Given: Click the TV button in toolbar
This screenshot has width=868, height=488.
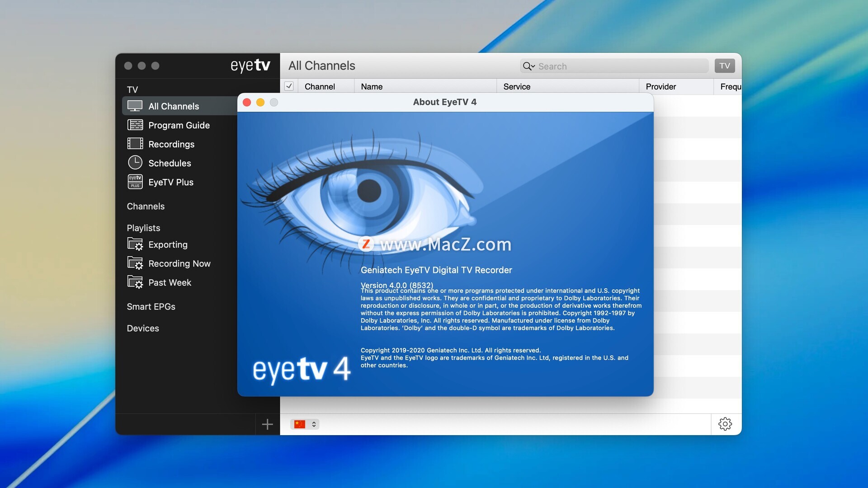Looking at the screenshot, I should coord(724,66).
